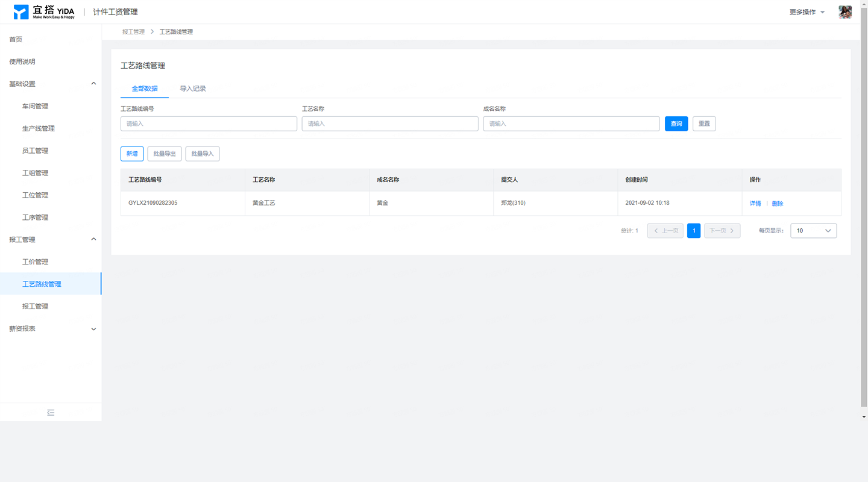Collapse the 基础设置 menu group
This screenshot has height=482, width=868.
93,84
